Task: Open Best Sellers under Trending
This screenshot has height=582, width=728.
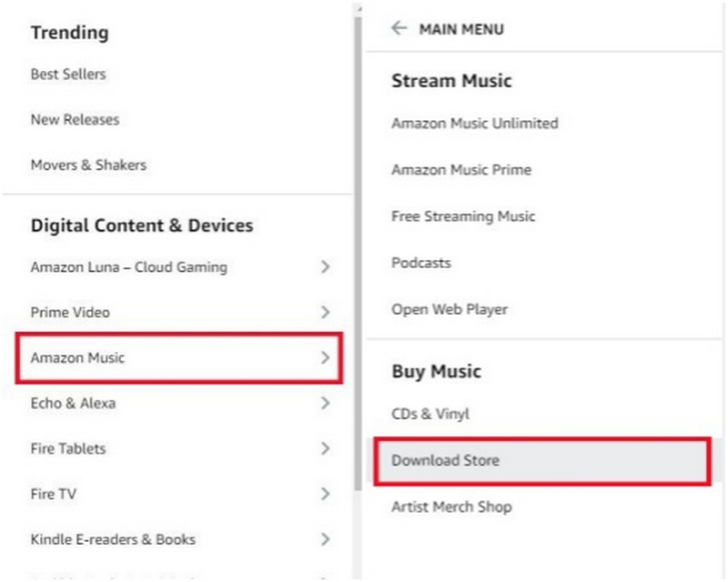Action: (68, 75)
